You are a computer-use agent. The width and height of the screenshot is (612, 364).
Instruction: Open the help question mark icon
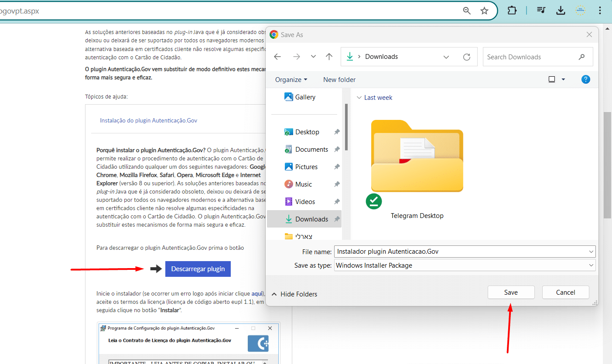click(586, 79)
